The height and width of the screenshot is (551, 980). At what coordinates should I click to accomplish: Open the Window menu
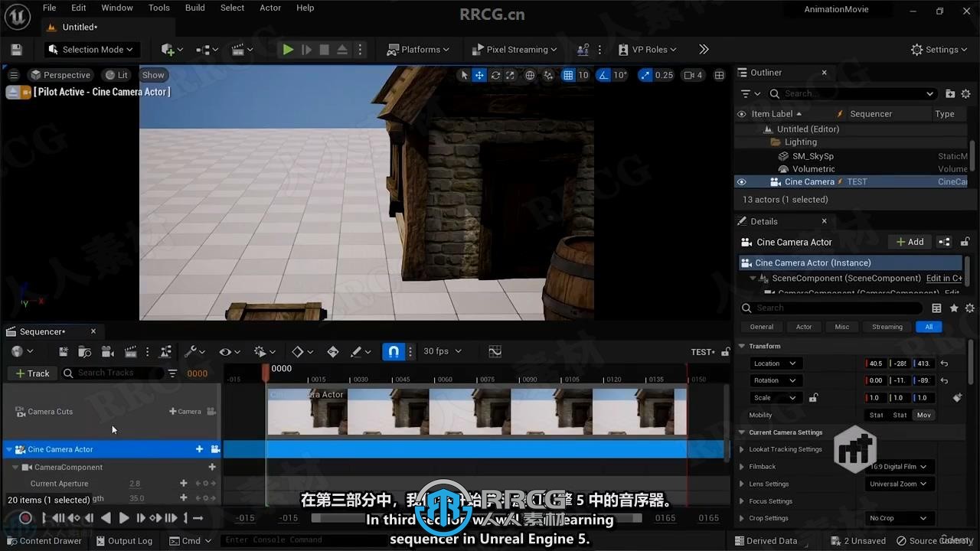(117, 8)
